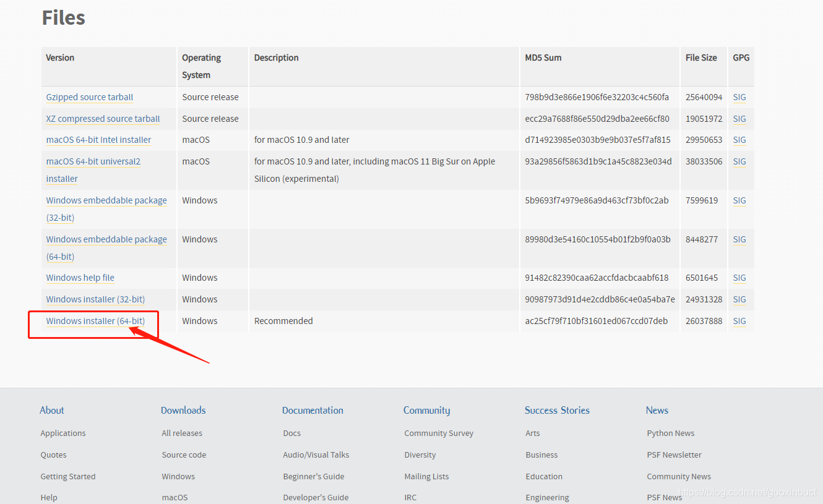Open Business under Success Stories
Image resolution: width=823 pixels, height=504 pixels.
[541, 455]
